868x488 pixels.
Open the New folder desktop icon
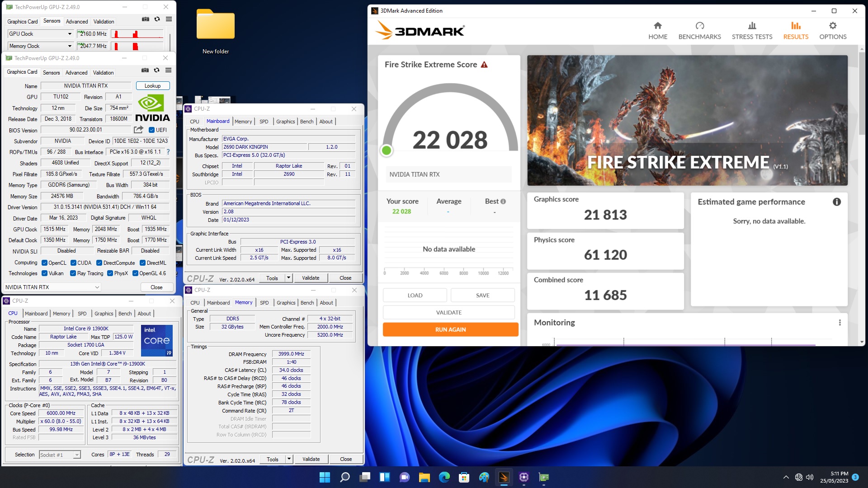(x=216, y=31)
